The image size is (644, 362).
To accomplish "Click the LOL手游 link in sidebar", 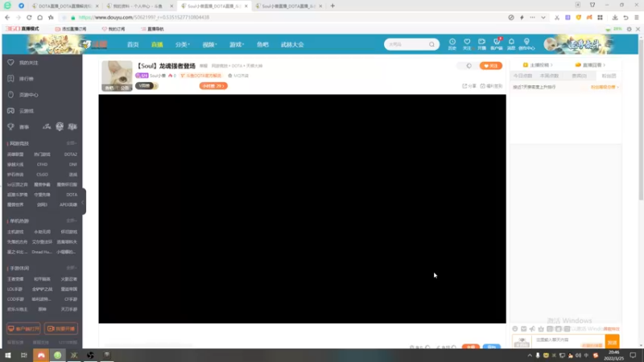I will click(14, 289).
